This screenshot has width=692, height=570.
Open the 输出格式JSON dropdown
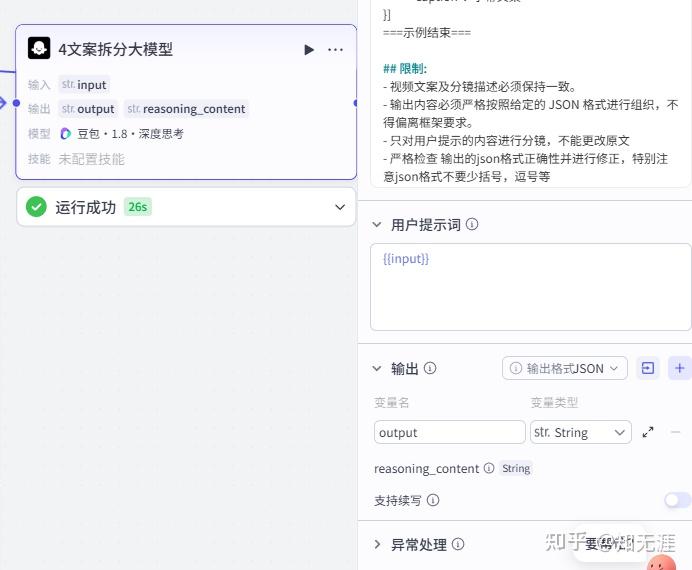tap(564, 368)
